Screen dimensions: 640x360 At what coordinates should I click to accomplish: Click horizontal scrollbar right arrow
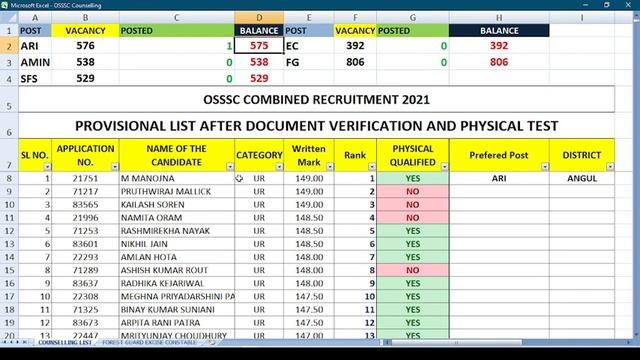pos(629,342)
